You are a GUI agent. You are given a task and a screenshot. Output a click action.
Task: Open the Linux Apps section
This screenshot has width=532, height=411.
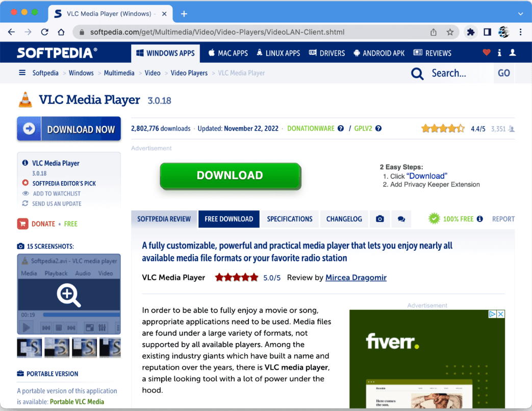[278, 53]
